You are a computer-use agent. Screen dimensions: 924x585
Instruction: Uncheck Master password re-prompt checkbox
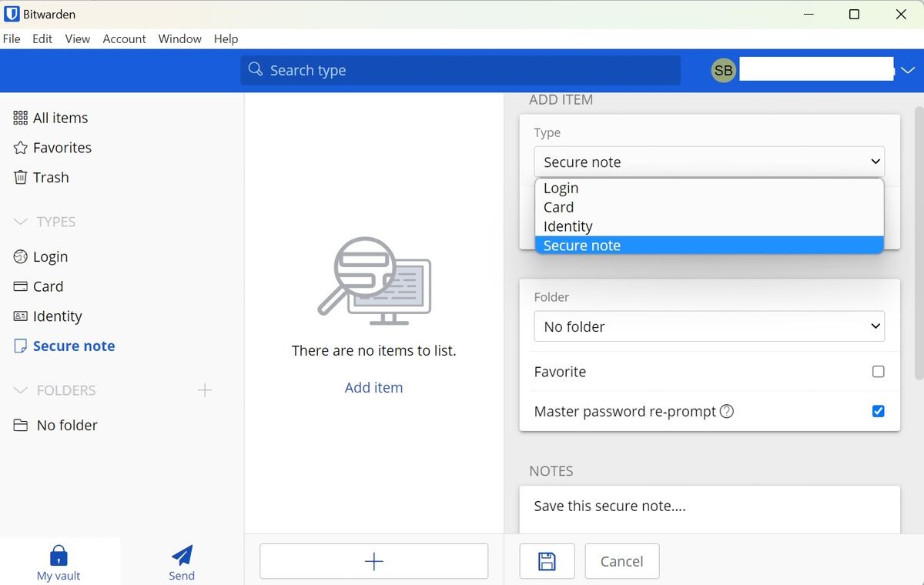point(878,411)
